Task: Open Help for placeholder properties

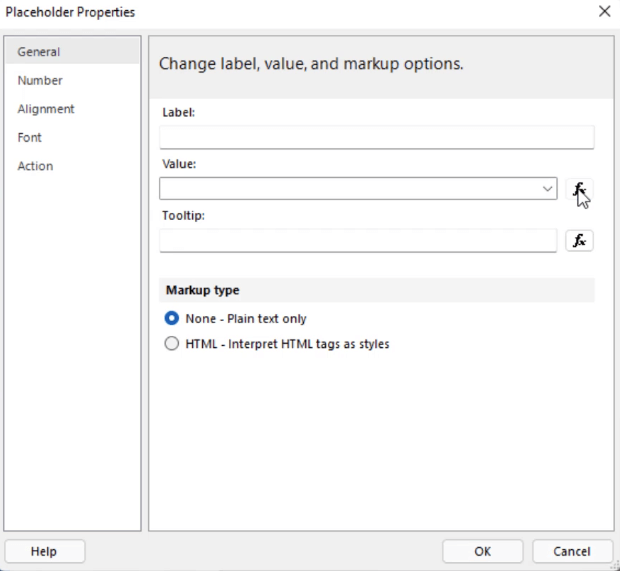Action: click(x=45, y=551)
